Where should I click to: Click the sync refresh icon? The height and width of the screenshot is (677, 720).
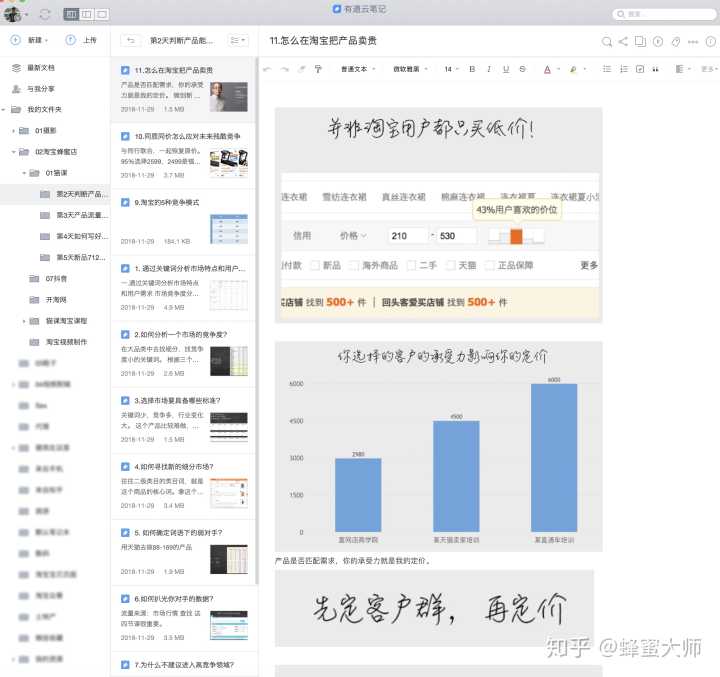tap(44, 14)
